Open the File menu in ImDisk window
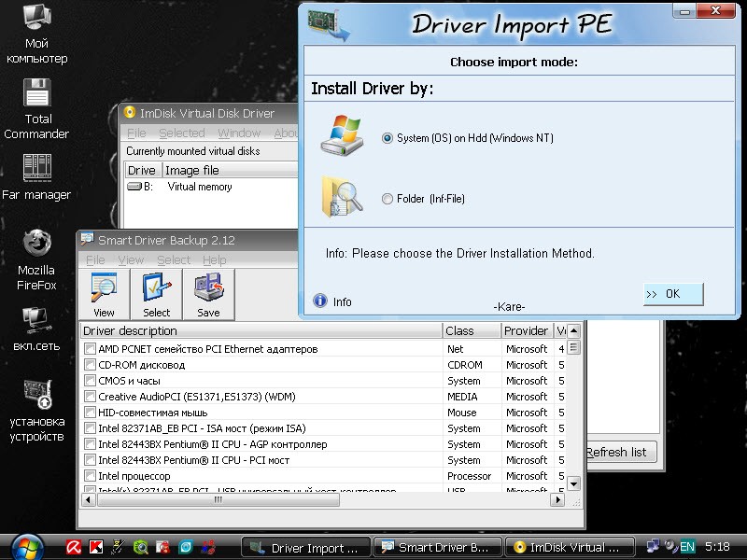 [x=136, y=133]
